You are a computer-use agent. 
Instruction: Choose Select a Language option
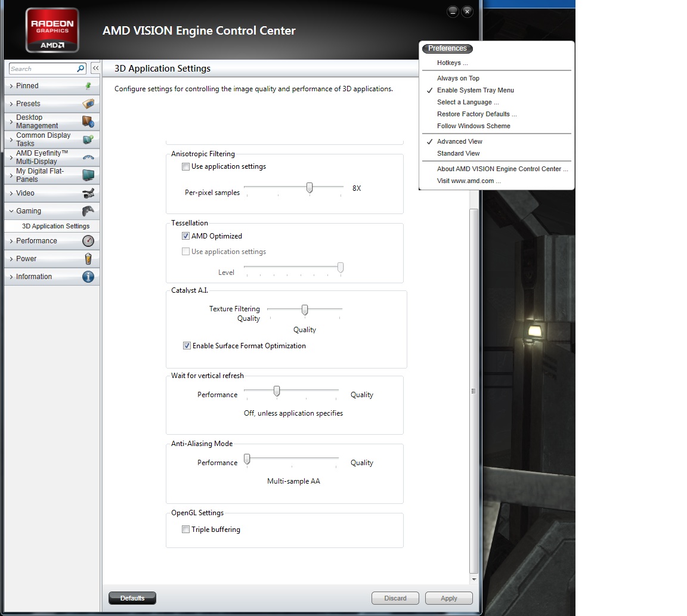point(468,102)
